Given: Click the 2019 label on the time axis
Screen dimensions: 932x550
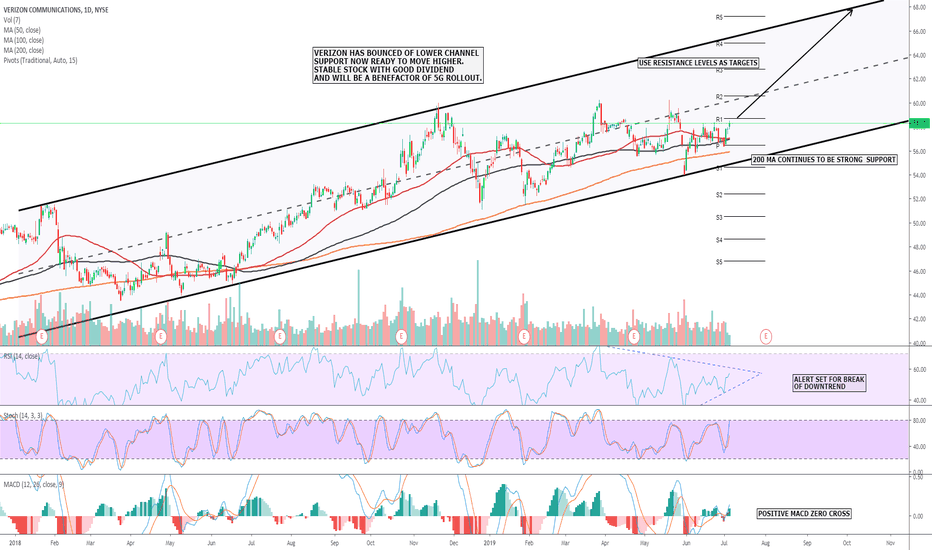Looking at the screenshot, I should pyautogui.click(x=489, y=543).
